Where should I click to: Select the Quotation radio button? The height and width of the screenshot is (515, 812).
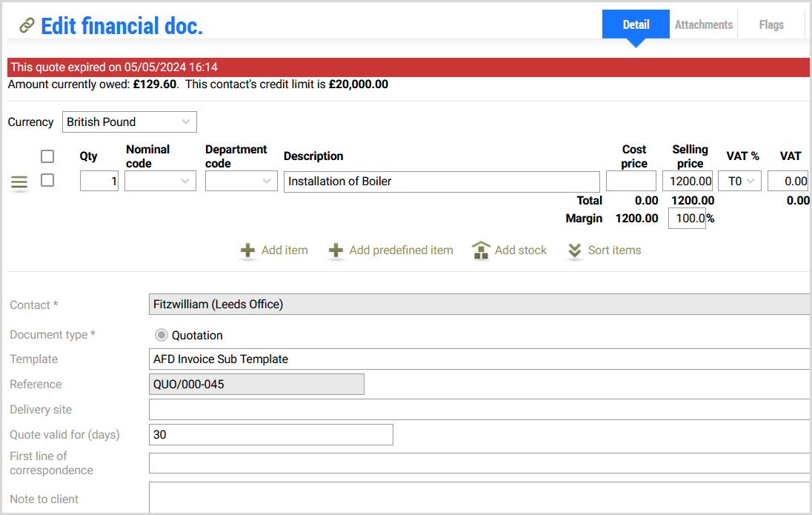pos(162,335)
